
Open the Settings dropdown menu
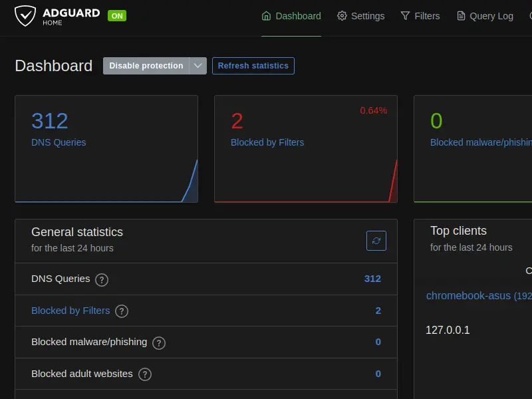pos(361,16)
